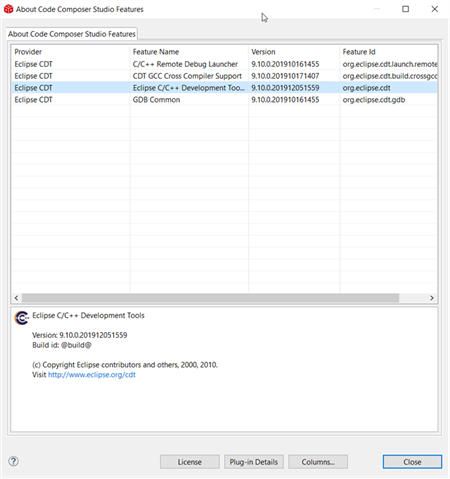Image resolution: width=450 pixels, height=479 pixels.
Task: Sort by the Version column header
Action: tap(294, 52)
